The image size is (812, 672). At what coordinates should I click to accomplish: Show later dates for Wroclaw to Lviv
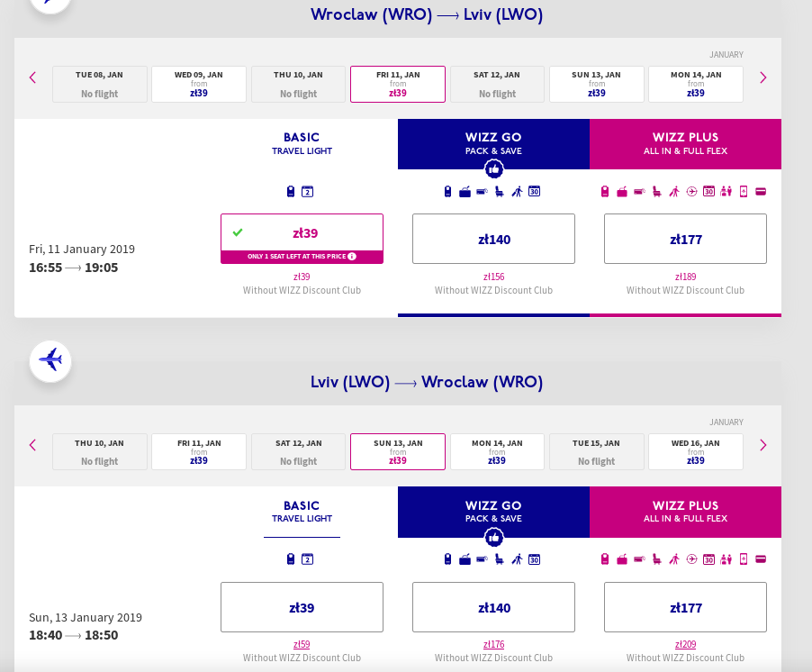(762, 77)
